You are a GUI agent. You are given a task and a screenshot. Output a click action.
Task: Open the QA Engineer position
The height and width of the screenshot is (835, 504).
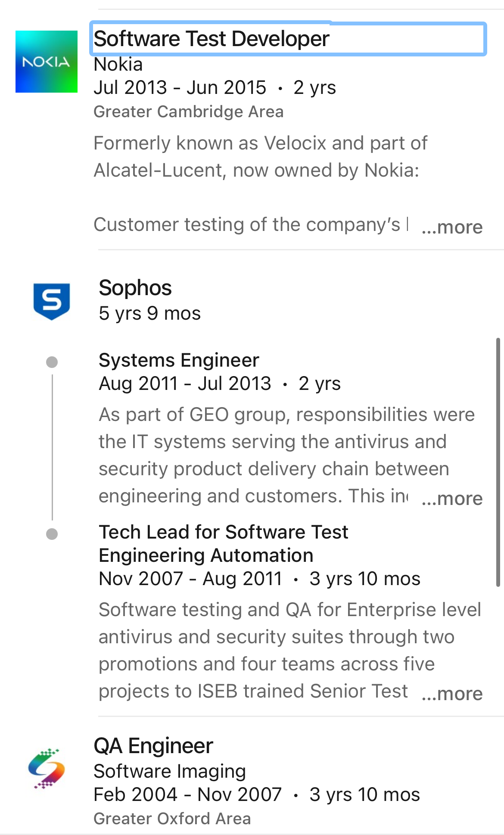coord(153,746)
